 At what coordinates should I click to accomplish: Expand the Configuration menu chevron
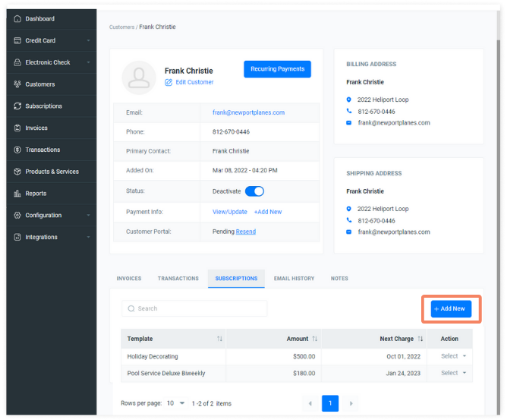(88, 215)
